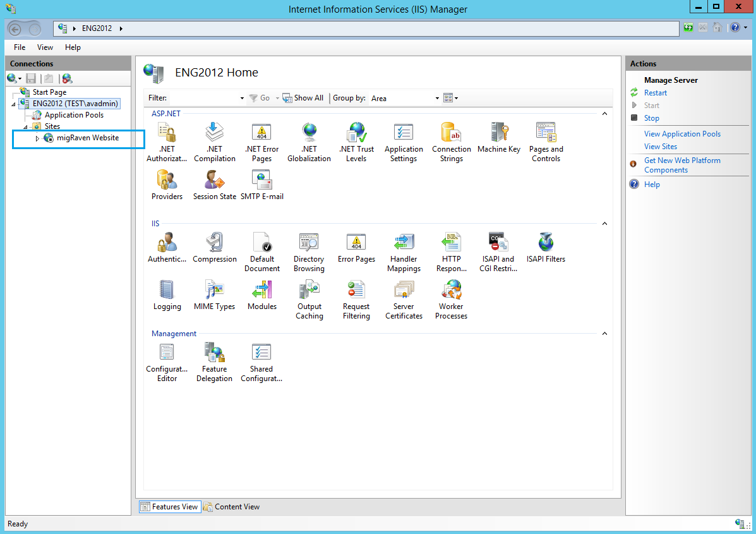Viewport: 756px width, 534px height.
Task: Collapse the Sites tree node
Action: pyautogui.click(x=25, y=127)
